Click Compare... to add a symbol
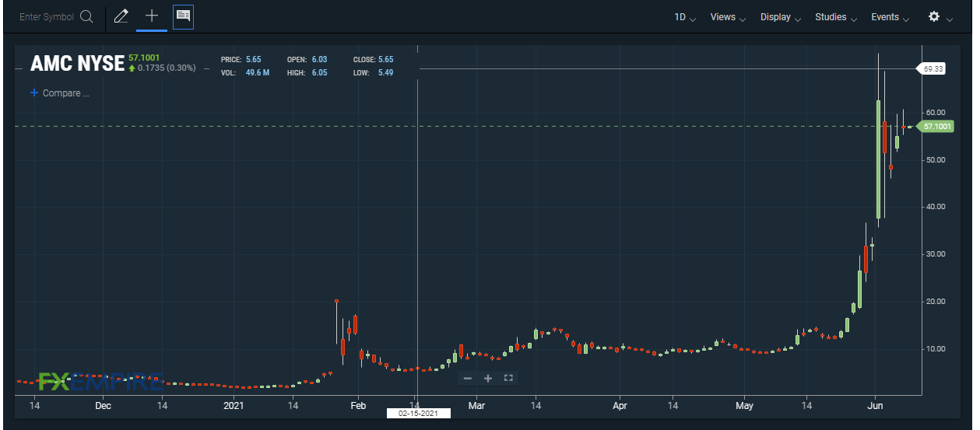Viewport: 980px width, 430px height. pyautogui.click(x=66, y=93)
